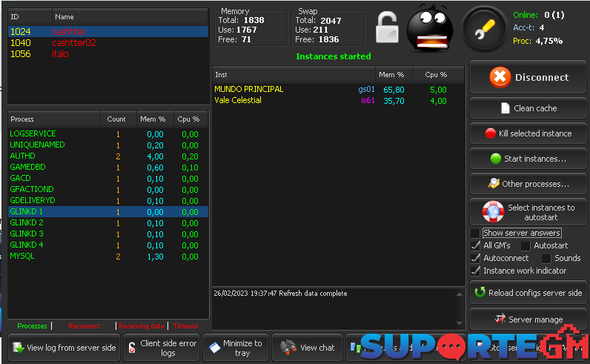Screen dimensions: 590x364
Task: Click the wrench settings round icon
Action: [485, 29]
